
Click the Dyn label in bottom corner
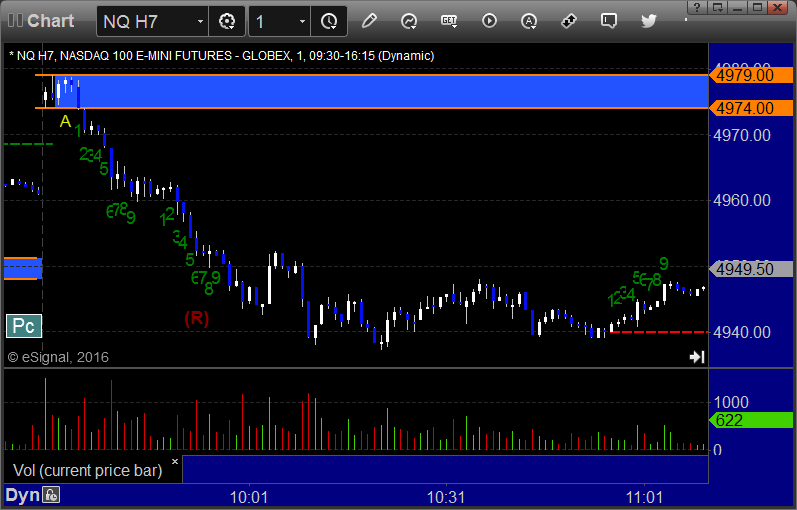point(22,495)
